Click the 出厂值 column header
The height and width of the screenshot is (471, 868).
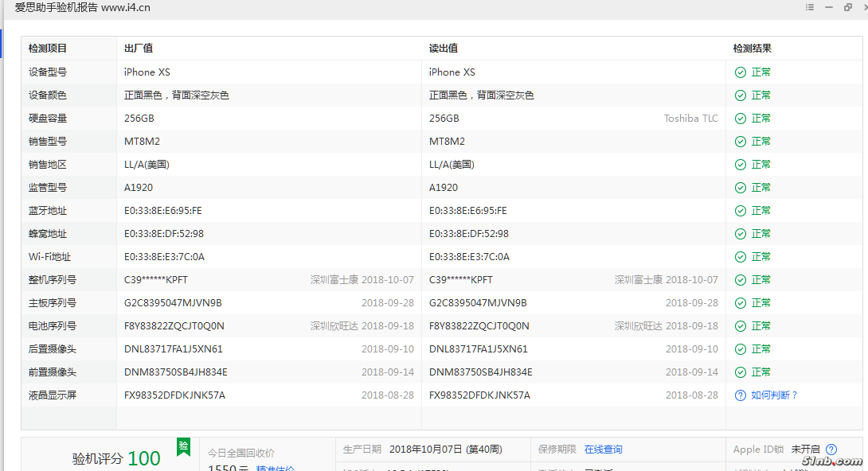[139, 49]
